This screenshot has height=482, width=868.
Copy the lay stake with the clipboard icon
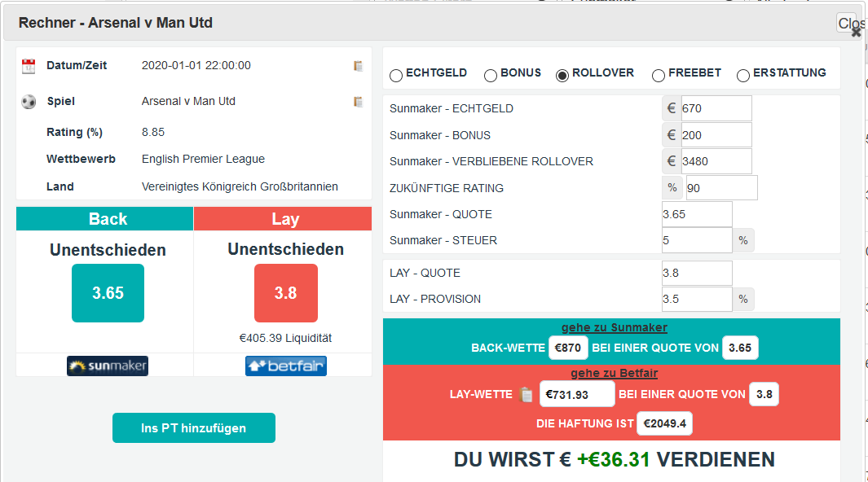[x=527, y=395]
